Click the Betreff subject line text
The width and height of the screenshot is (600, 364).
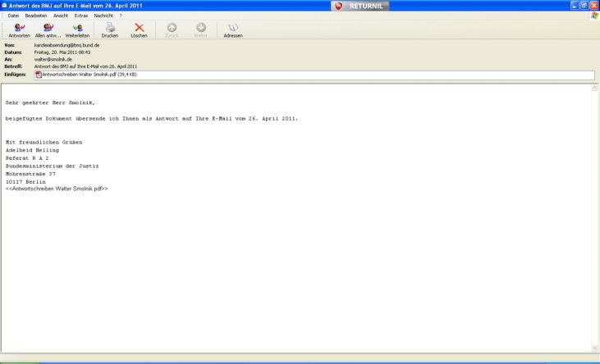[x=85, y=66]
